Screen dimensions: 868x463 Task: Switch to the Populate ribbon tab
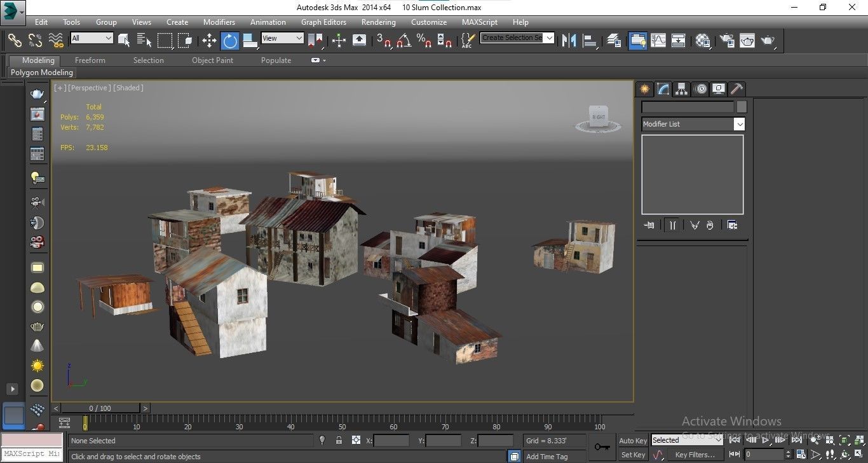(276, 60)
